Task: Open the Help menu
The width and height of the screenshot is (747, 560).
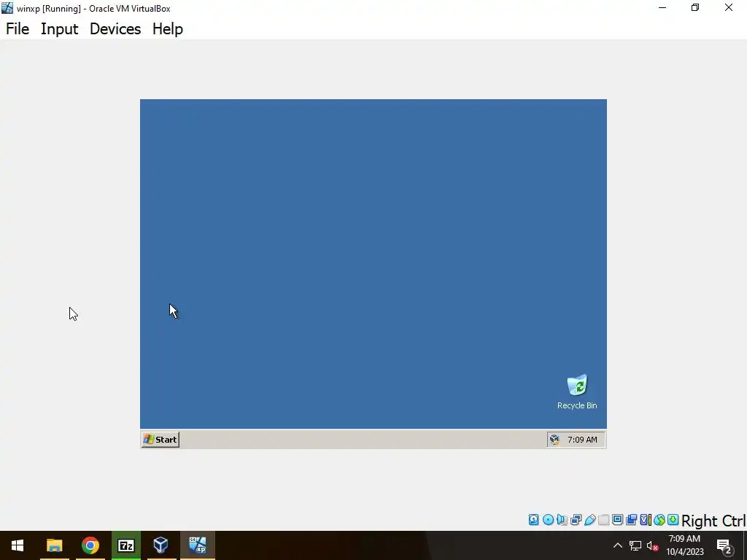Action: coord(168,29)
